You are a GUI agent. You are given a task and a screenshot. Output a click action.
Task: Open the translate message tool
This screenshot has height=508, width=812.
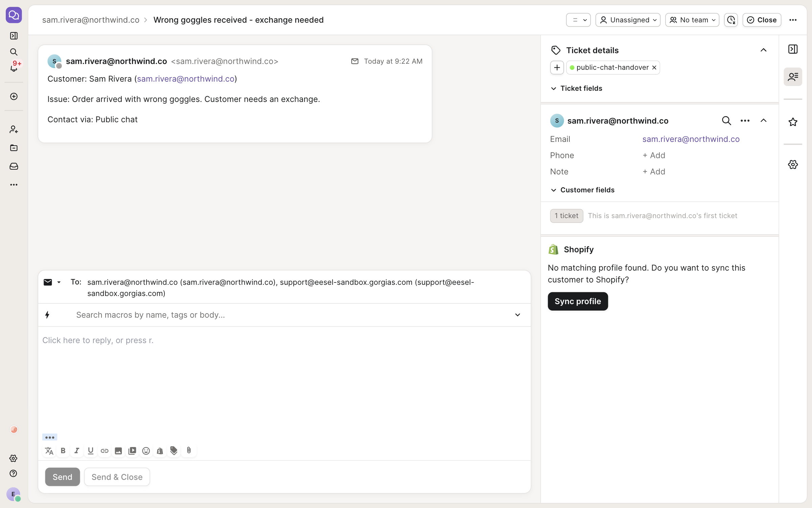(49, 450)
